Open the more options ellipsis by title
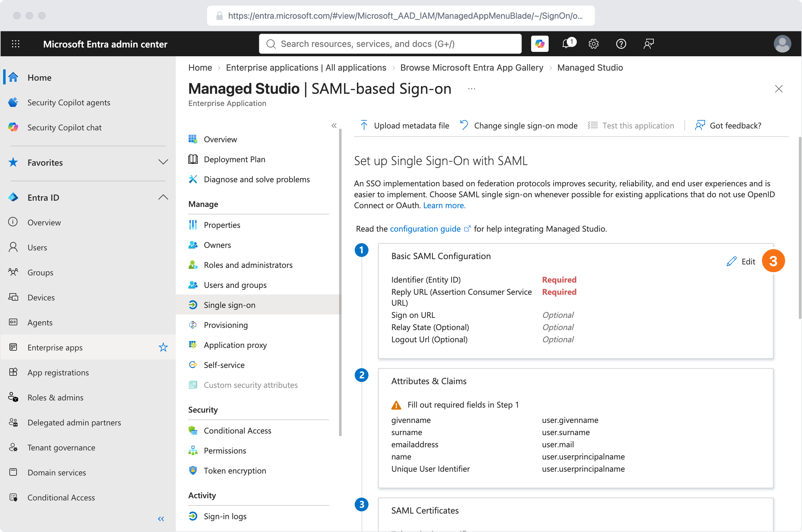The width and height of the screenshot is (802, 532). tap(472, 89)
